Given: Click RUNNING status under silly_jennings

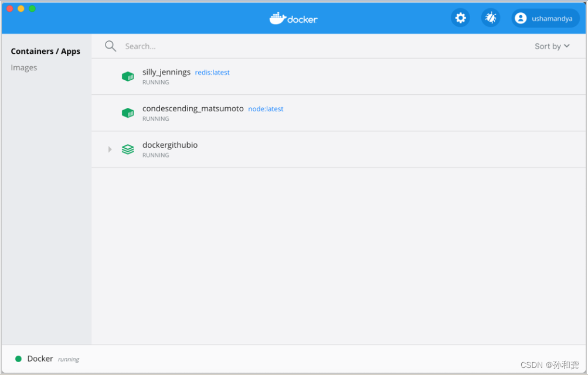Looking at the screenshot, I should point(155,83).
